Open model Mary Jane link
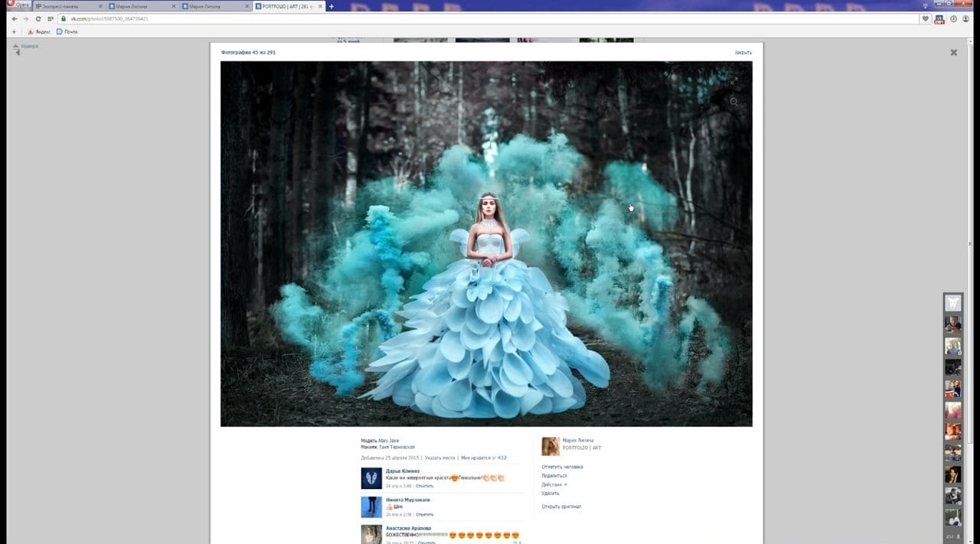This screenshot has height=544, width=980. (x=389, y=441)
